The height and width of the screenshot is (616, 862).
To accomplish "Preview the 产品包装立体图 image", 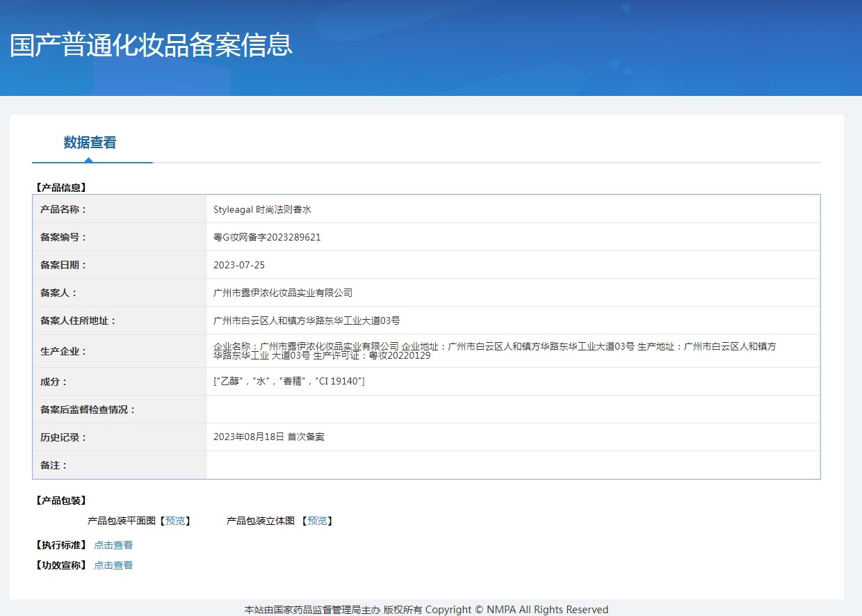I will click(x=317, y=521).
